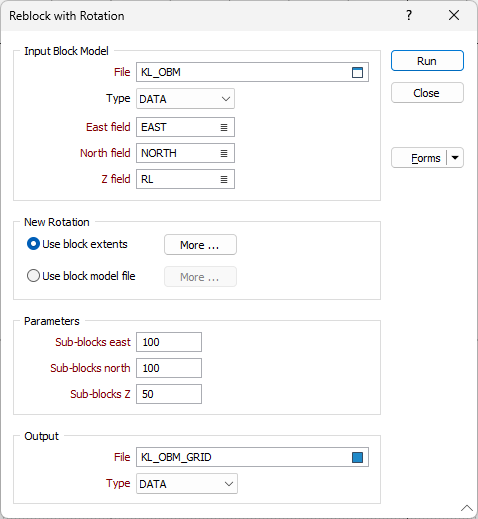This screenshot has width=478, height=519.
Task: Open file browser icon in Input File field
Action: click(x=357, y=72)
